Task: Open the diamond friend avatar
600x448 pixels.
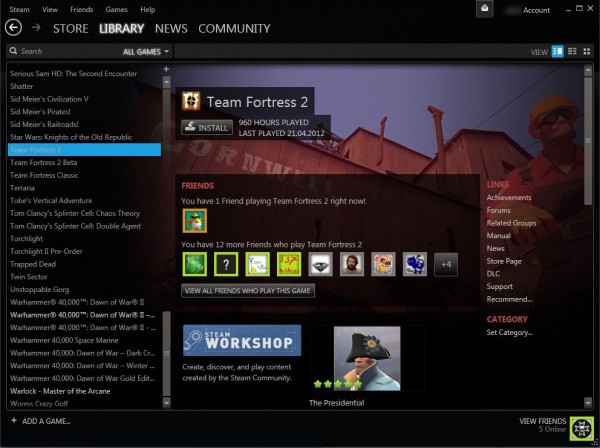Action: click(320, 264)
